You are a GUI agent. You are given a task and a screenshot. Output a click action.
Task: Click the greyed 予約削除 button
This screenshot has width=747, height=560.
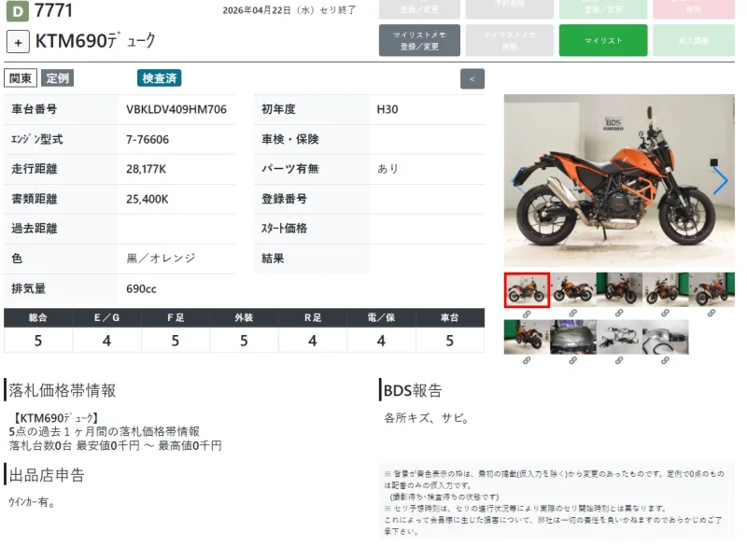[x=510, y=9]
